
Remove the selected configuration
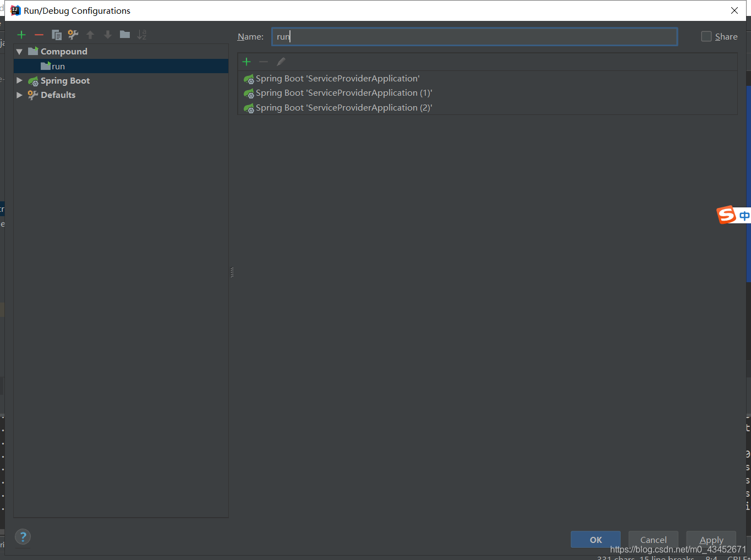39,35
